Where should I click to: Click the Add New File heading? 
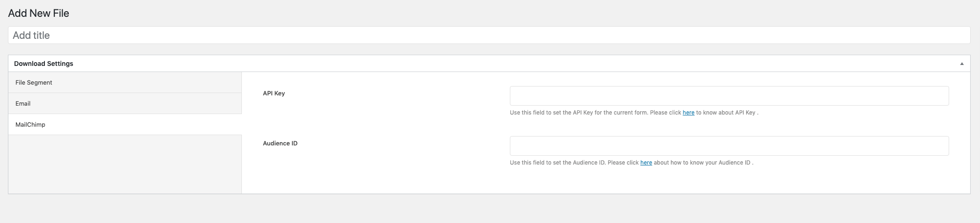pyautogui.click(x=38, y=13)
